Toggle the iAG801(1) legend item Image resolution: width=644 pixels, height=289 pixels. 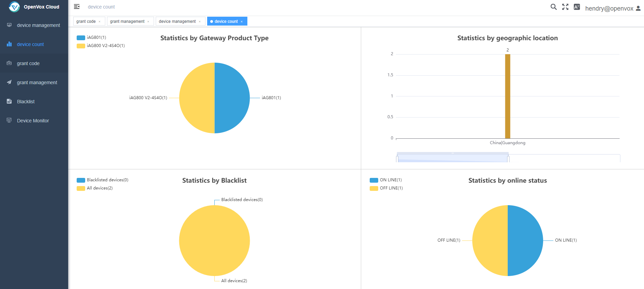pyautogui.click(x=91, y=37)
